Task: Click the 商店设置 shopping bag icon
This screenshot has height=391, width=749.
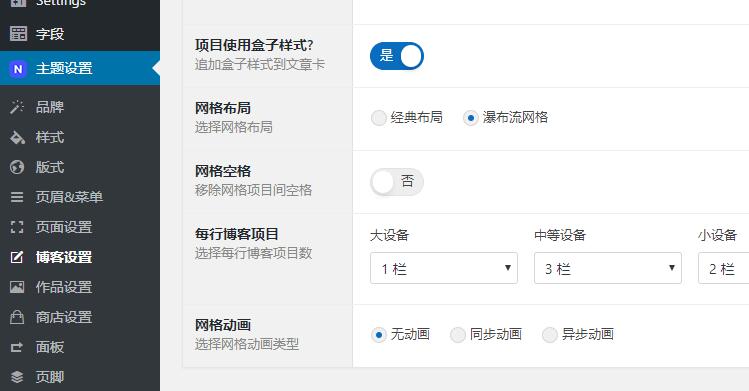Action: (17, 317)
